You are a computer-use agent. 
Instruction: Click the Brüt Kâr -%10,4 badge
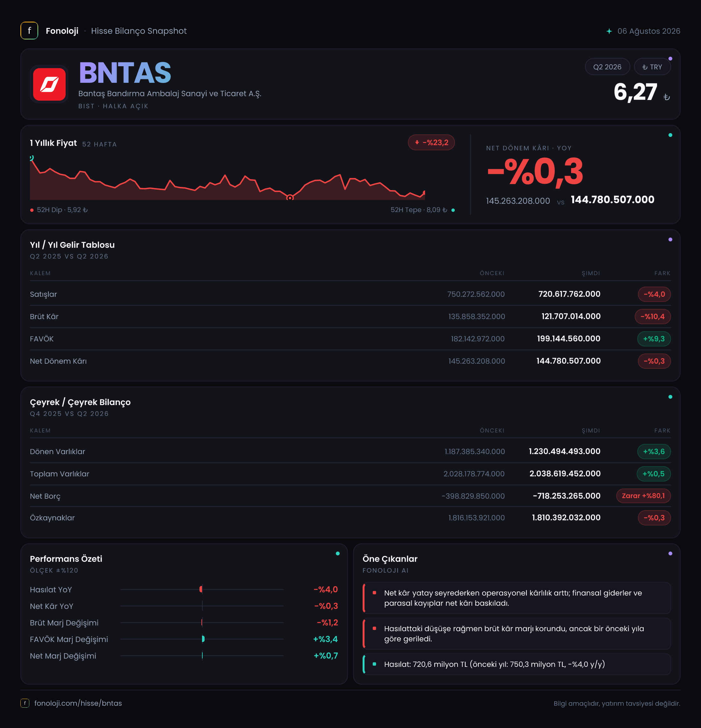coord(653,317)
